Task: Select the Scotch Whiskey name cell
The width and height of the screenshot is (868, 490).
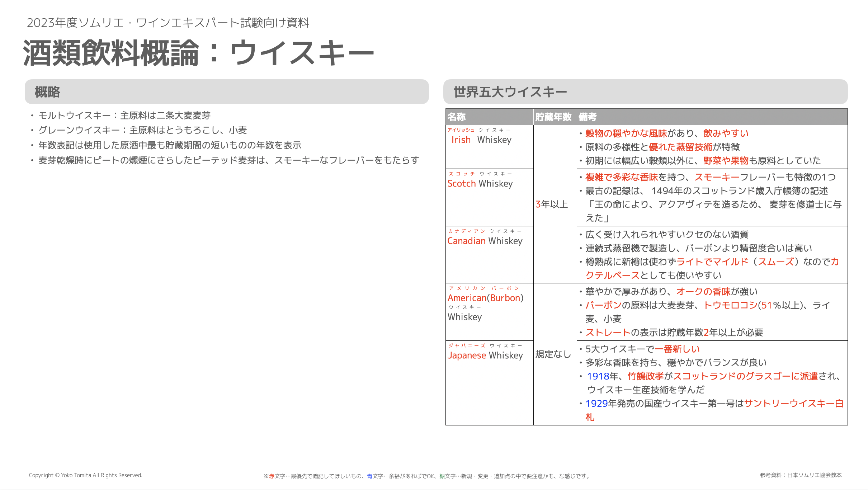Action: 489,197
